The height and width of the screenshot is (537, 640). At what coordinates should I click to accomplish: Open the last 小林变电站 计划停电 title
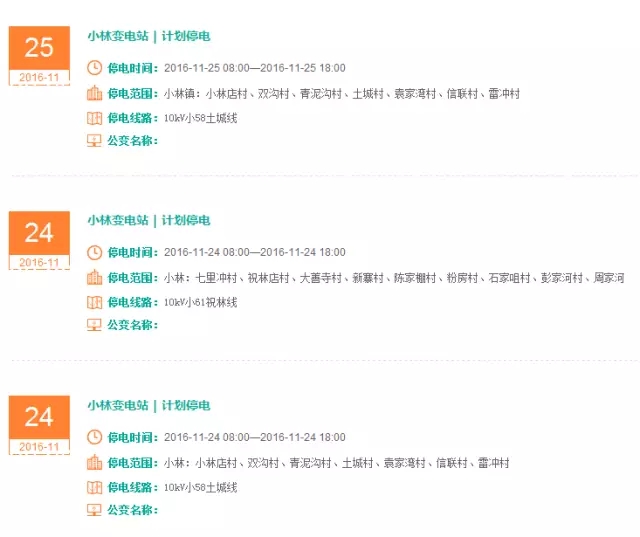(149, 405)
